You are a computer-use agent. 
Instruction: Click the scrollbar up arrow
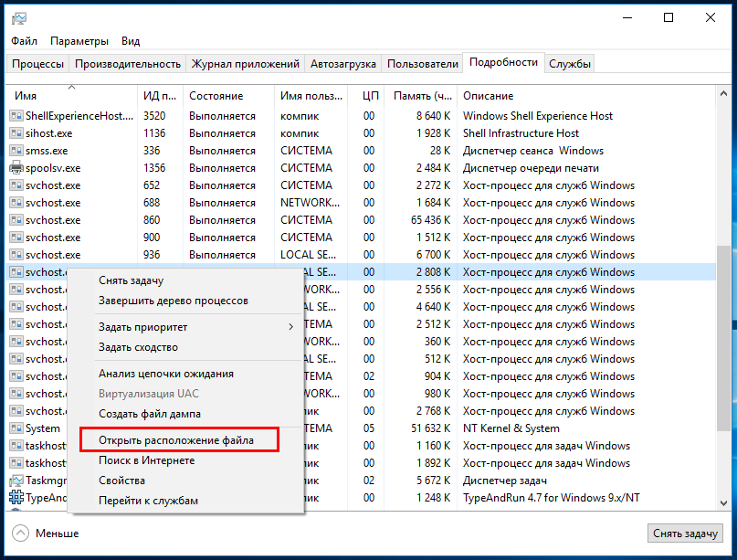724,94
